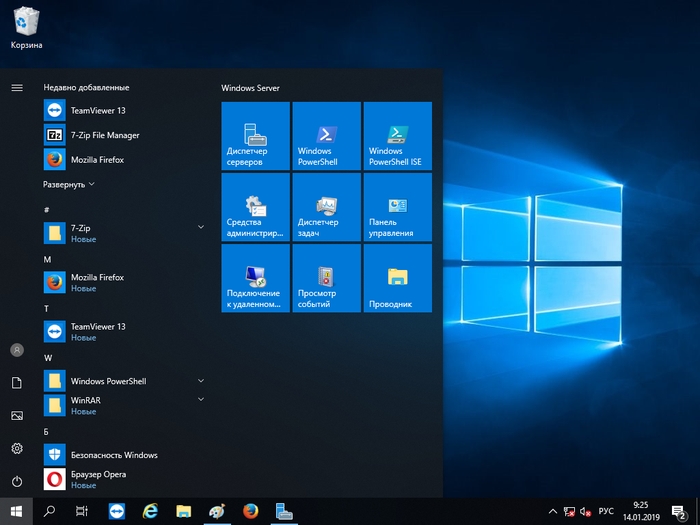Switch input language via РУС indicator
The width and height of the screenshot is (700, 525).
click(x=606, y=511)
